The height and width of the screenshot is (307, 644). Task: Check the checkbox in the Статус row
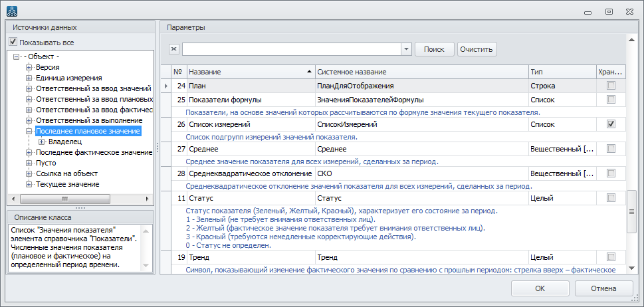[611, 198]
